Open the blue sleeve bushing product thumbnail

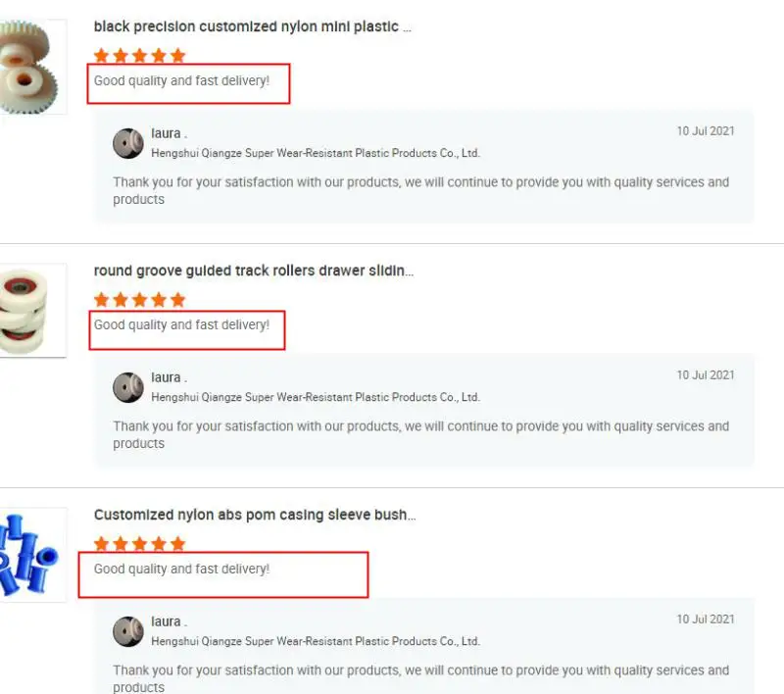click(x=33, y=555)
